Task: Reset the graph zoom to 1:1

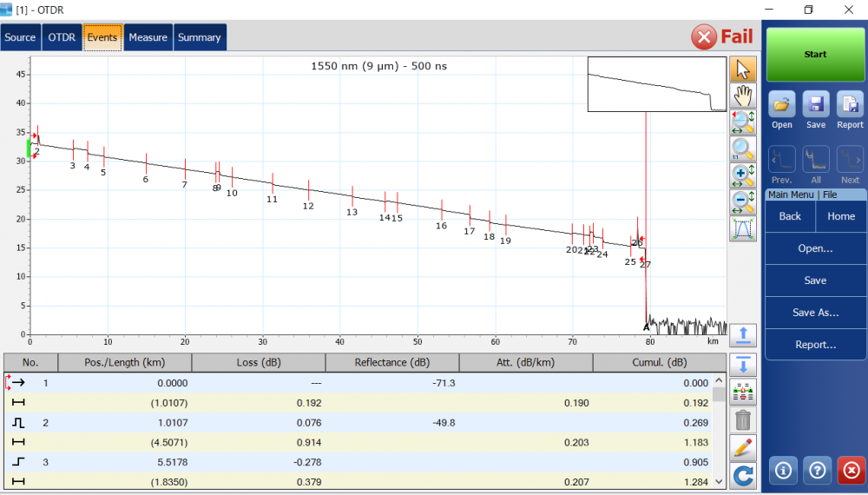Action: click(743, 149)
